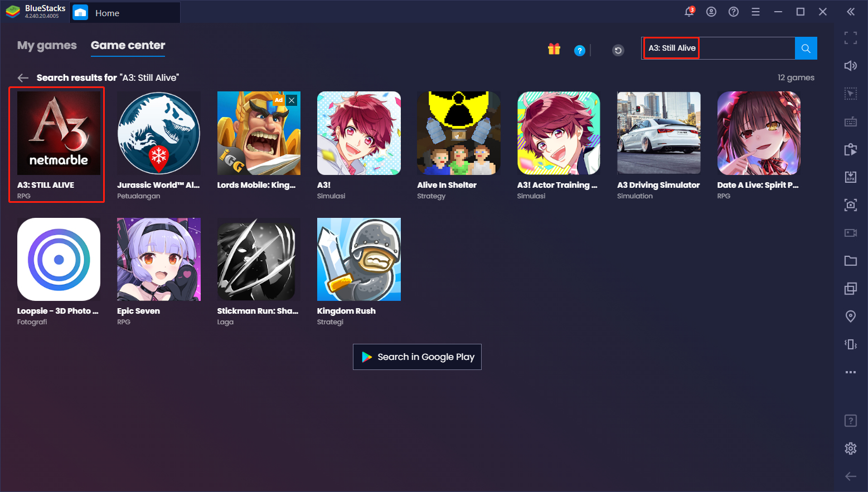
Task: Close the ad on Lords Mobile tile
Action: click(x=292, y=100)
